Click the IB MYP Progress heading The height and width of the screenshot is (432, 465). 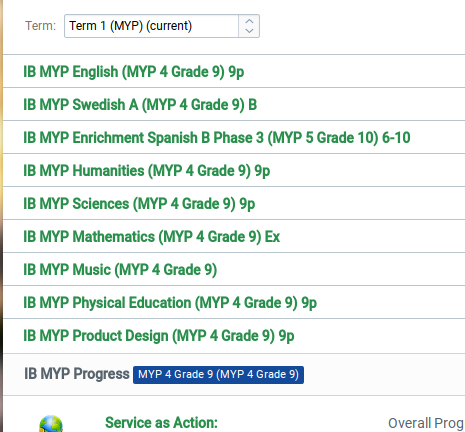point(77,374)
